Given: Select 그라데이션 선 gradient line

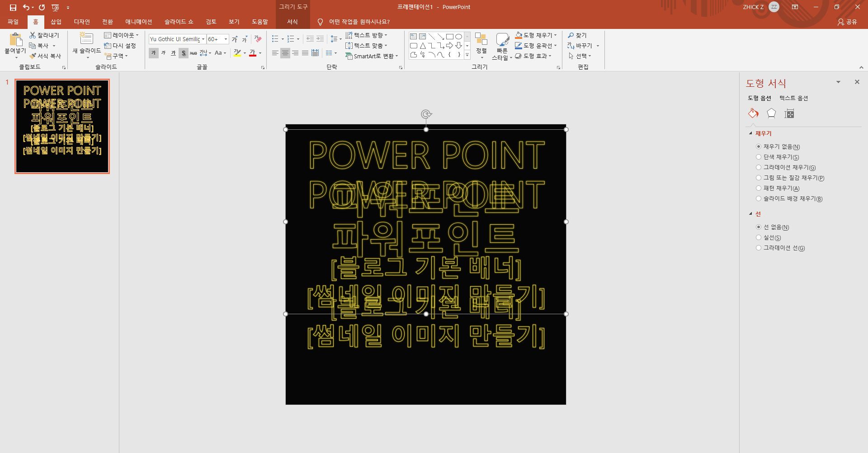Looking at the screenshot, I should tap(780, 248).
